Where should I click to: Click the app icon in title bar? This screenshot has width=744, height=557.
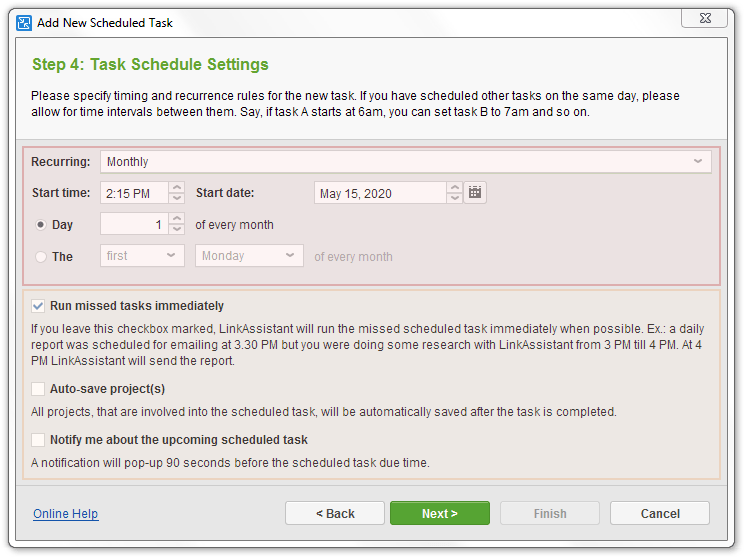(24, 23)
